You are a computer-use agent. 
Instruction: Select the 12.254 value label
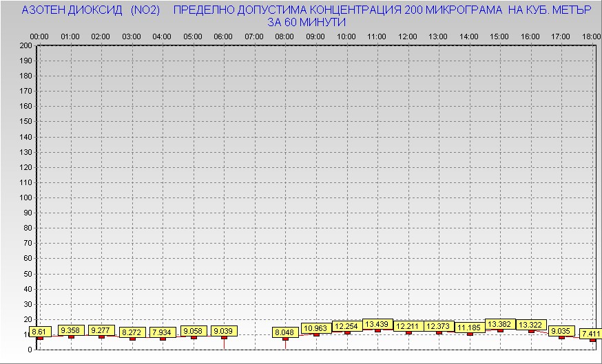[347, 326]
